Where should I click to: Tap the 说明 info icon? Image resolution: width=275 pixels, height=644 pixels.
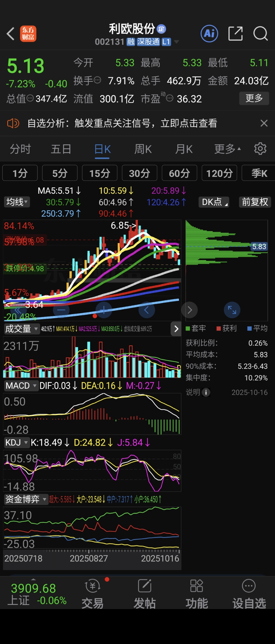pyautogui.click(x=206, y=392)
